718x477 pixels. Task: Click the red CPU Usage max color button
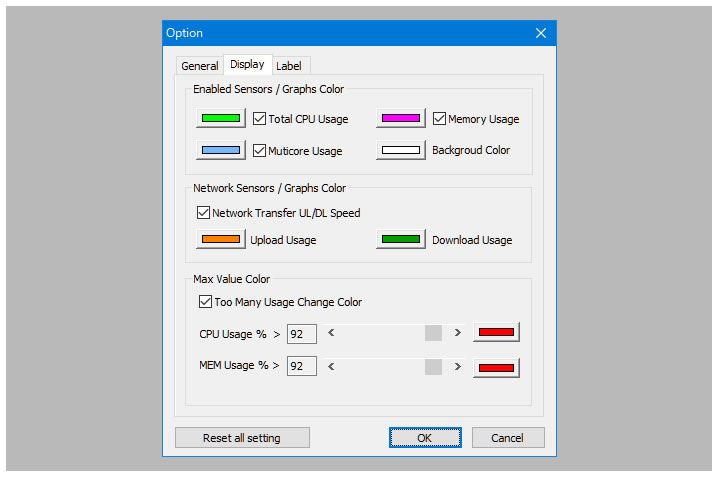496,333
